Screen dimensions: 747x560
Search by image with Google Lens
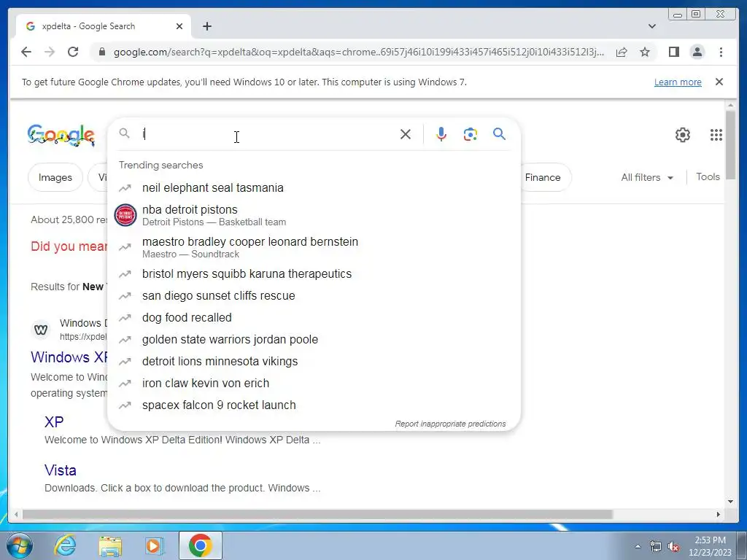coord(471,134)
